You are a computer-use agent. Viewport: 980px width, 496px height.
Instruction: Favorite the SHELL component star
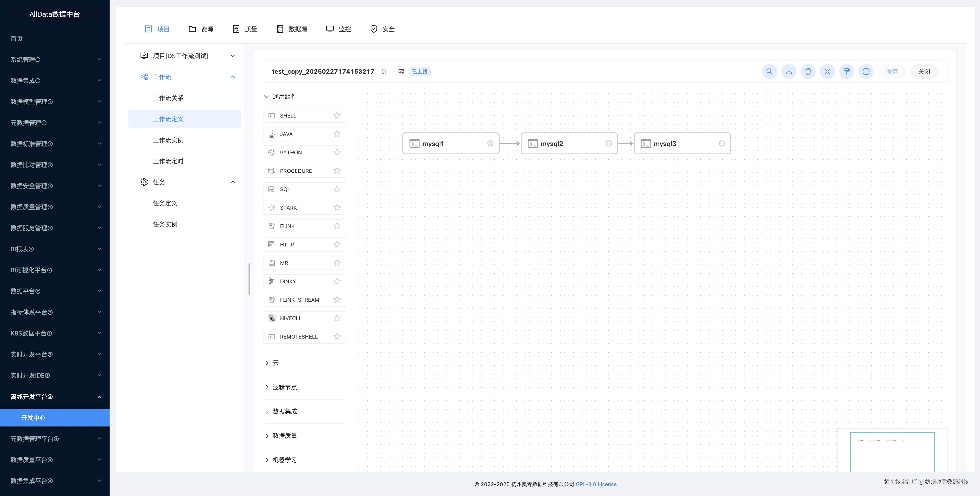337,115
